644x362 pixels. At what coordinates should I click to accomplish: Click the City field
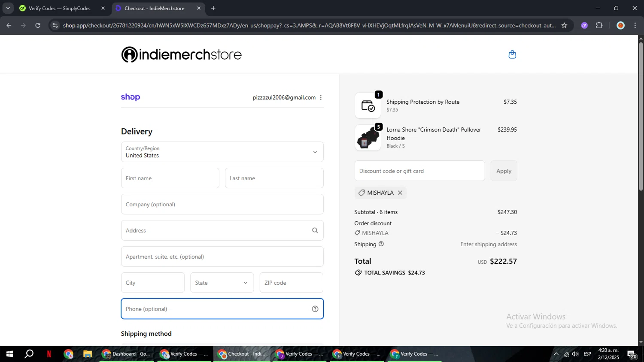(x=153, y=283)
